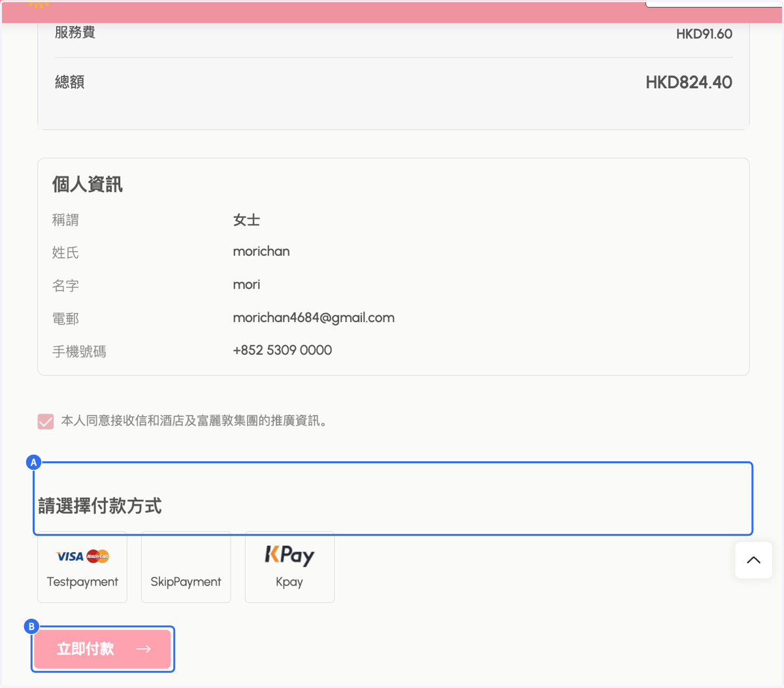Click total amount HKD824.40

click(689, 82)
